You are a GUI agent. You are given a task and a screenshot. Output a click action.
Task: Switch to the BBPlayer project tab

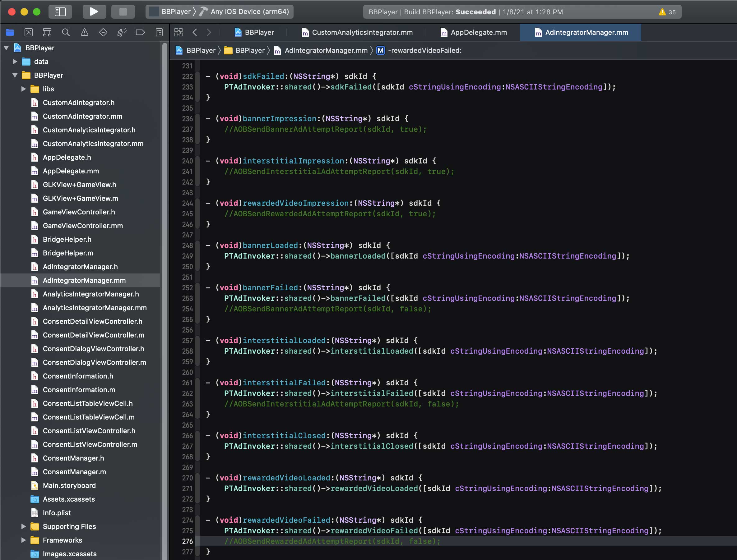click(x=254, y=32)
